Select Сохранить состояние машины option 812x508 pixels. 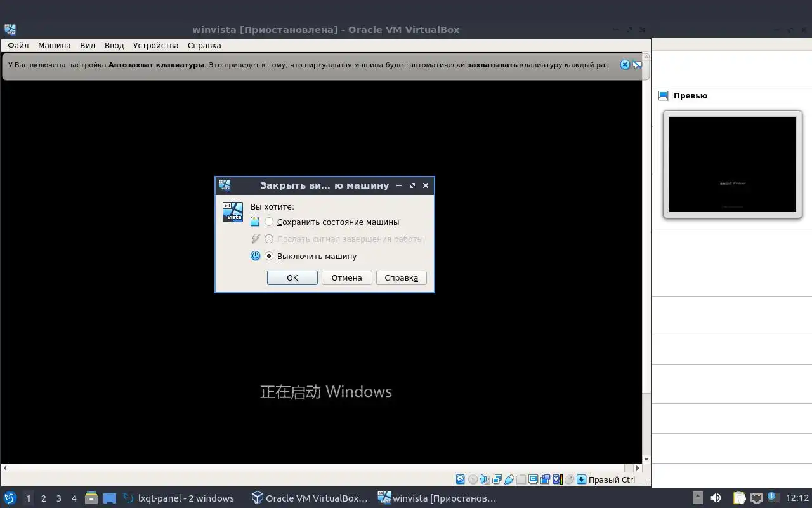click(x=332, y=222)
